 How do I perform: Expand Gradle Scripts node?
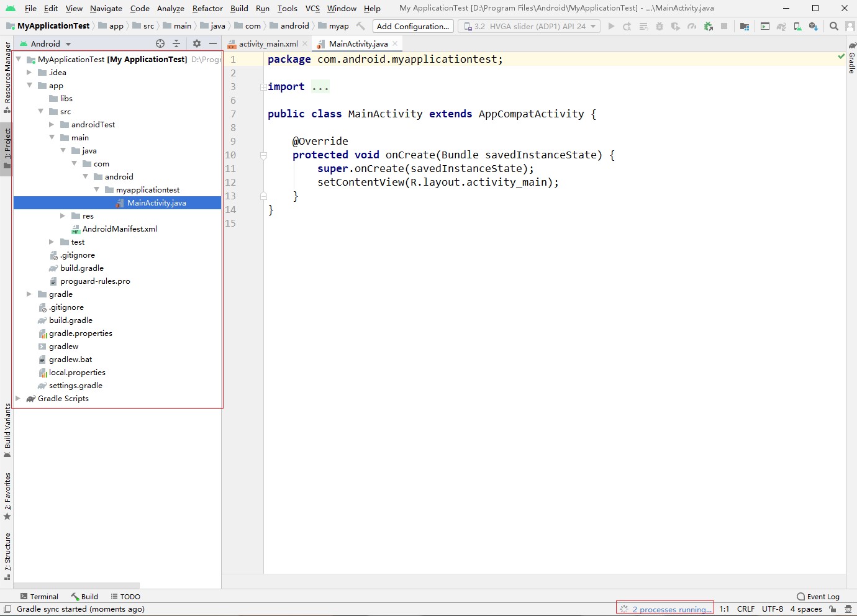coord(18,398)
